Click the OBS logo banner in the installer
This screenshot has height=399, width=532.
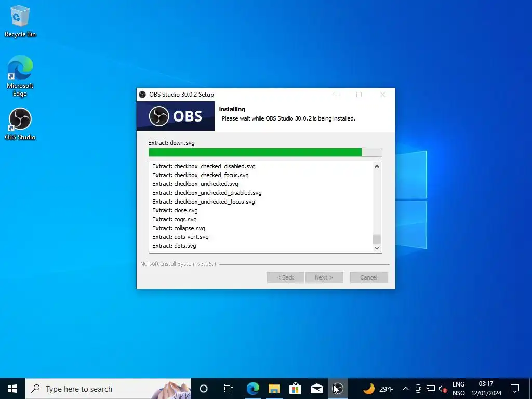tap(176, 116)
